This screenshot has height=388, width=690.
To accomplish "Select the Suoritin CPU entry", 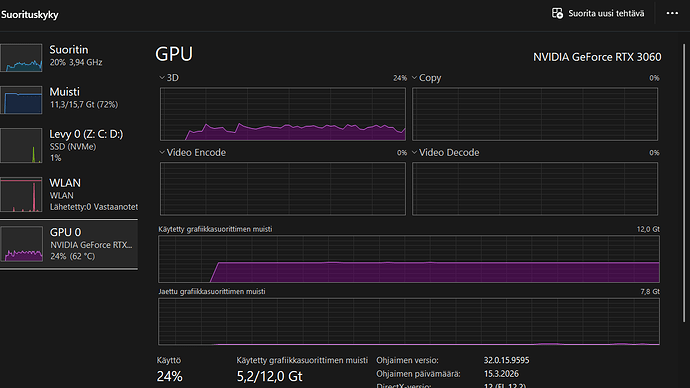I will pos(69,57).
